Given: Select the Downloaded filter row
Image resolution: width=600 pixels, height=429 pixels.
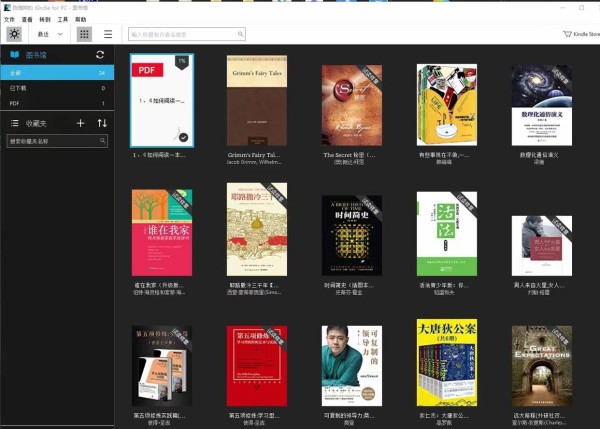Looking at the screenshot, I should 57,88.
